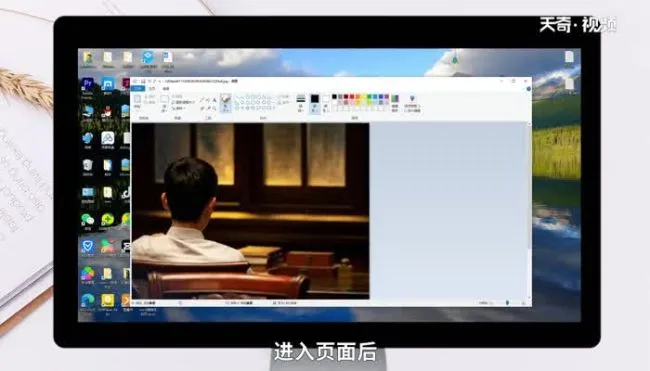Select the Color picker eyedropper tool
The width and height of the screenshot is (650, 371).
[209, 108]
